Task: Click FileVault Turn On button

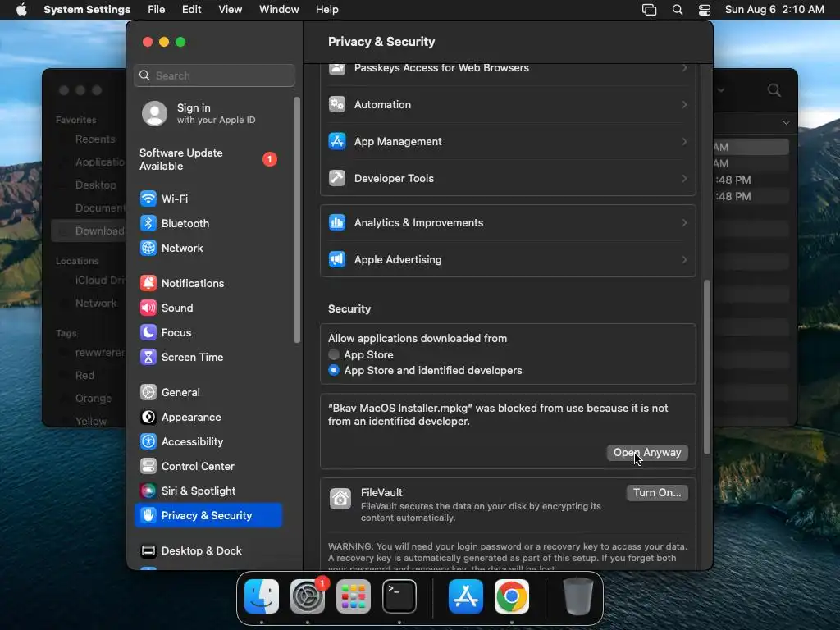Action: pos(657,493)
